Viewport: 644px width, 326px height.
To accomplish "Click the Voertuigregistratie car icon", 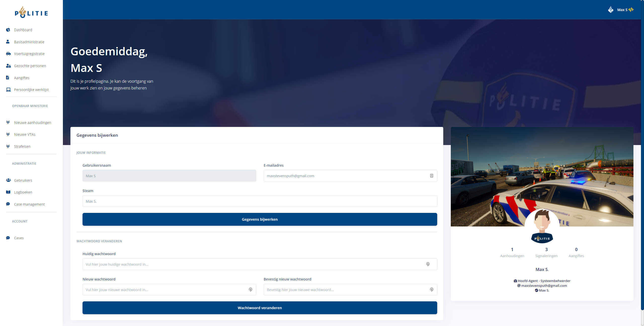I will 8,54.
